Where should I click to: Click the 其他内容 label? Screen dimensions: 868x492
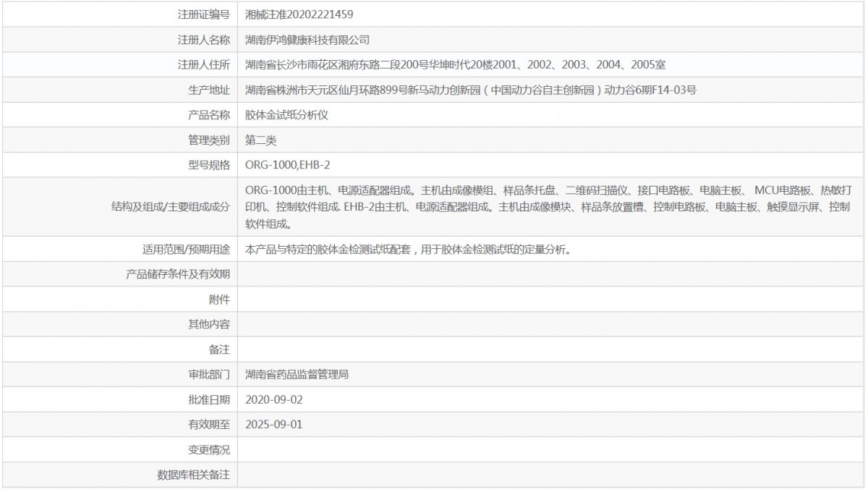(209, 325)
